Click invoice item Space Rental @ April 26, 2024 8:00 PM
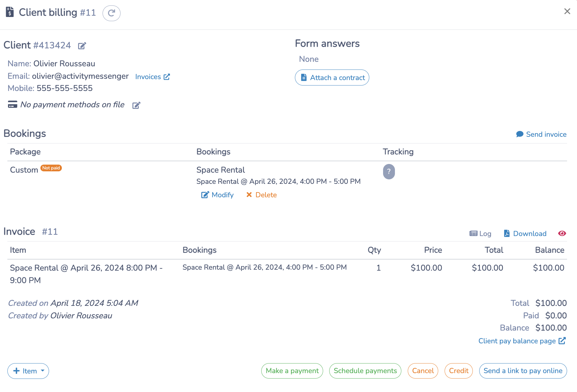 (x=86, y=274)
